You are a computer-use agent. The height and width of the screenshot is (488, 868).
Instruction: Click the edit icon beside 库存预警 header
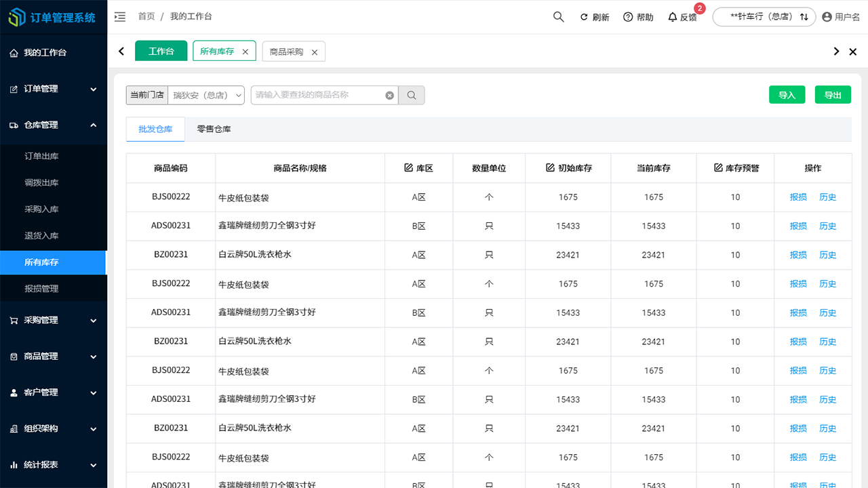pyautogui.click(x=717, y=167)
